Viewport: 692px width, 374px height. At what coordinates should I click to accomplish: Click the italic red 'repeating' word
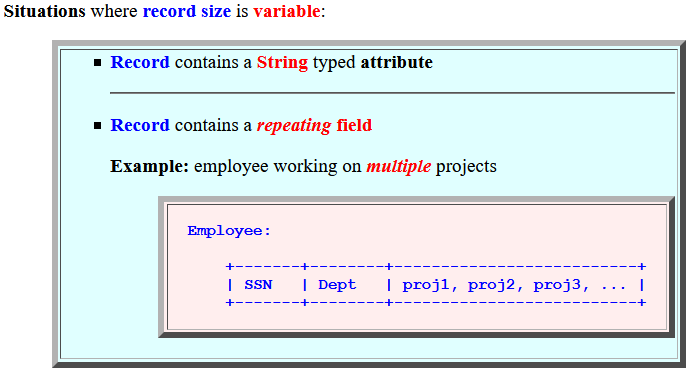294,126
